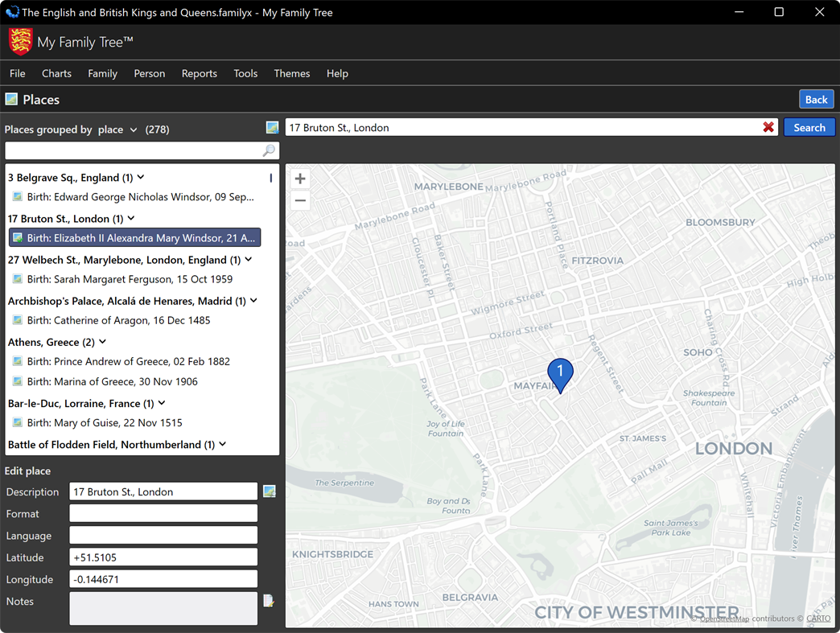Screen dimensions: 840x633
Task: Open the Family menu
Action: point(103,73)
